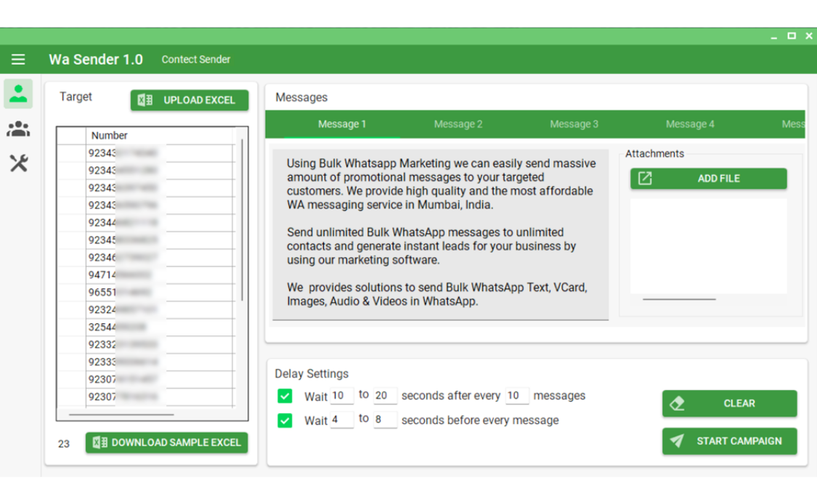Start the campaign
The height and width of the screenshot is (504, 817).
pyautogui.click(x=729, y=441)
